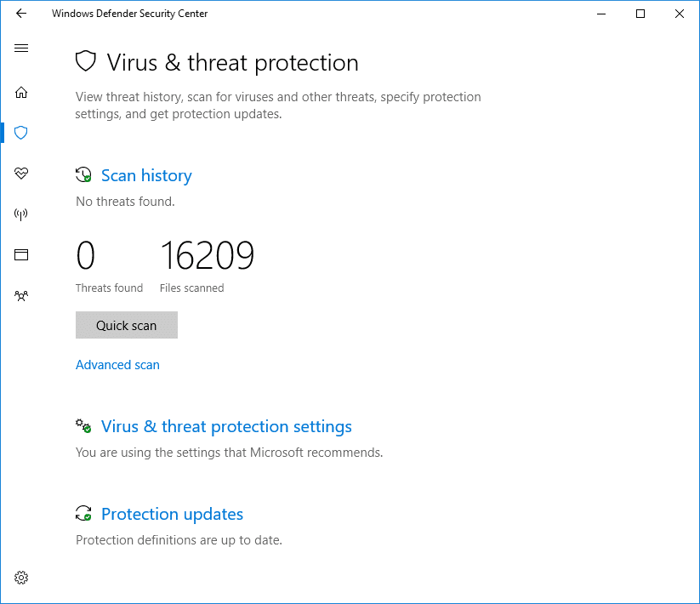Open Virus & threat protection settings link
This screenshot has width=700, height=604.
click(226, 427)
